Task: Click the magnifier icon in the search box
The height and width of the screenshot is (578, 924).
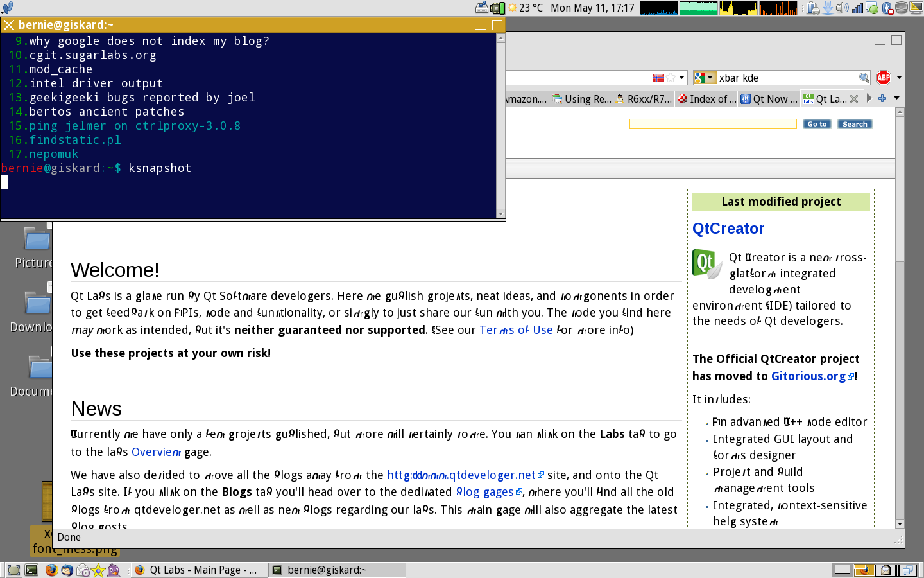Action: tap(864, 78)
